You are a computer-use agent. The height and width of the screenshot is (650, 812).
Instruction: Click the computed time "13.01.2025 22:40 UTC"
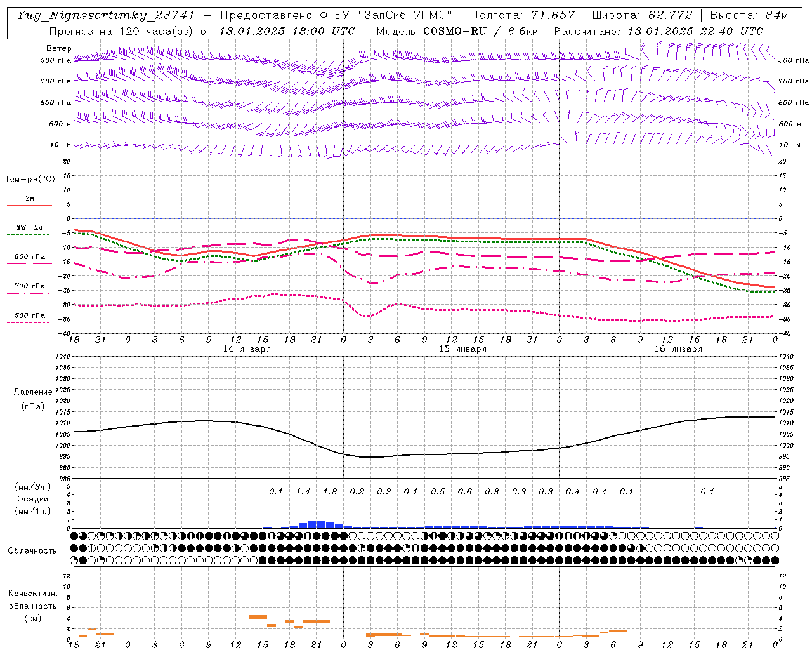[x=695, y=31]
